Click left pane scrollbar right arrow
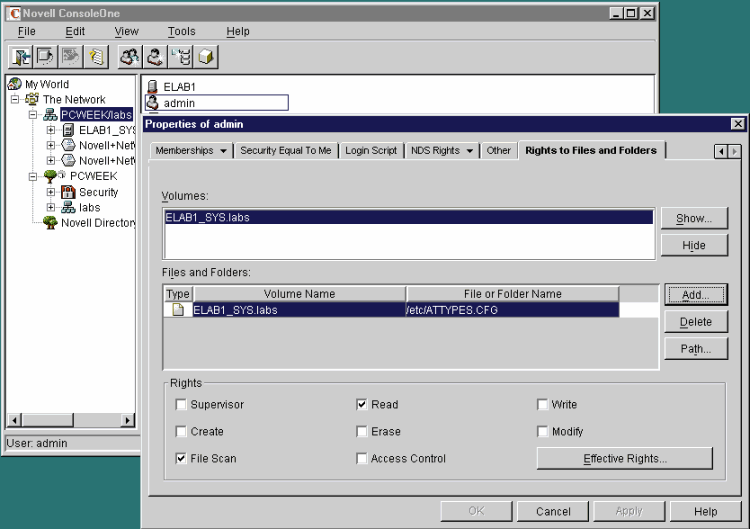 coord(127,420)
